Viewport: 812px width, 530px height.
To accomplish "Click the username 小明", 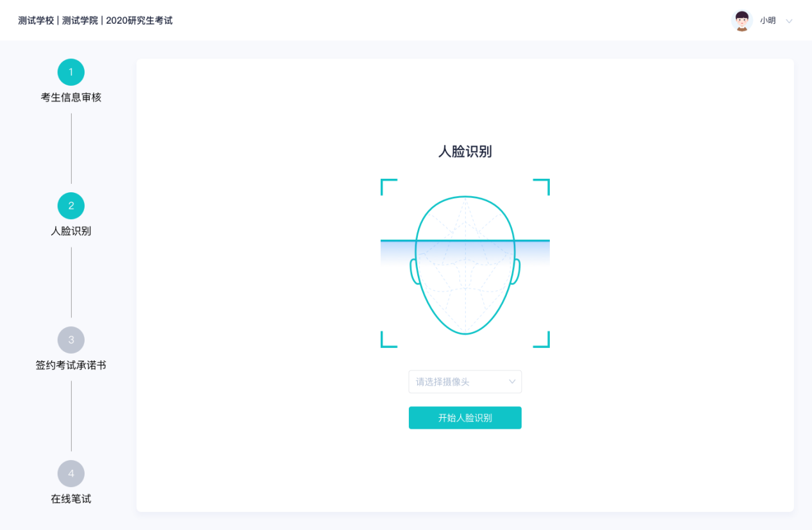I will 768,21.
